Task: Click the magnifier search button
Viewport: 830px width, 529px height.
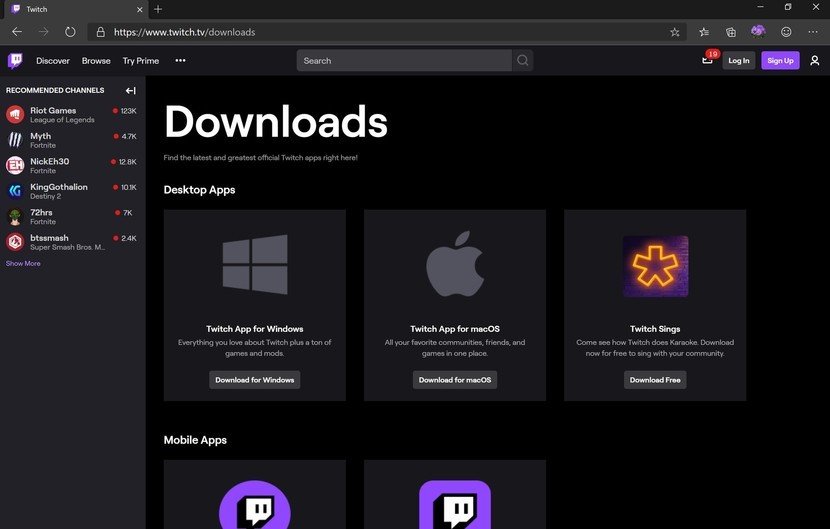Action: point(522,61)
